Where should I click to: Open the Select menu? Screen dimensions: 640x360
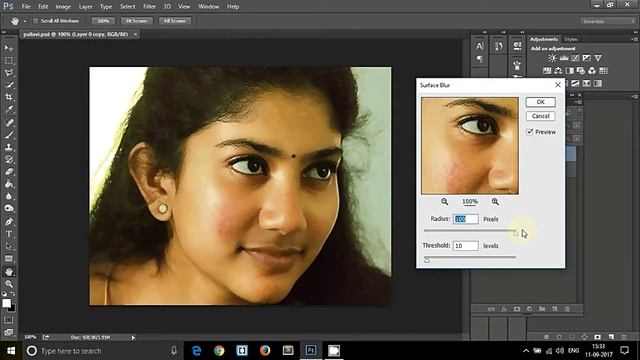127,7
